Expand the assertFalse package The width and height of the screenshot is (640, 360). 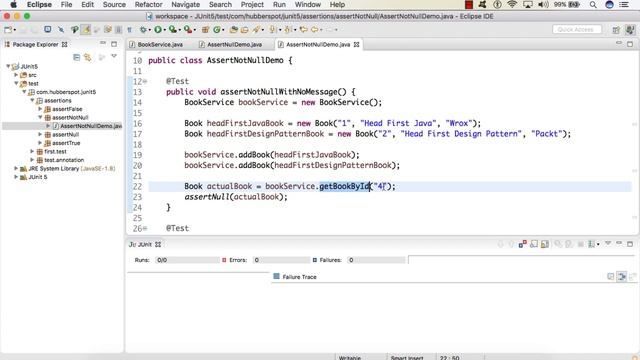click(x=40, y=109)
